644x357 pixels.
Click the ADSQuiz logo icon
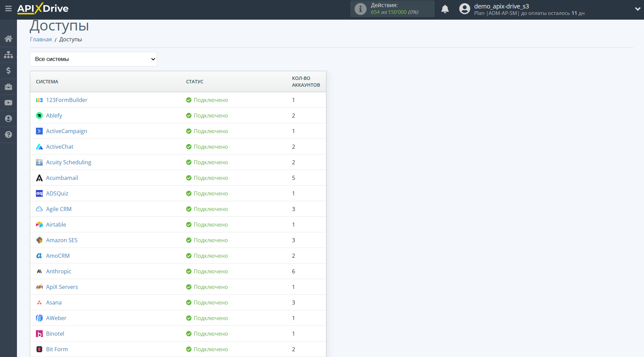(39, 193)
